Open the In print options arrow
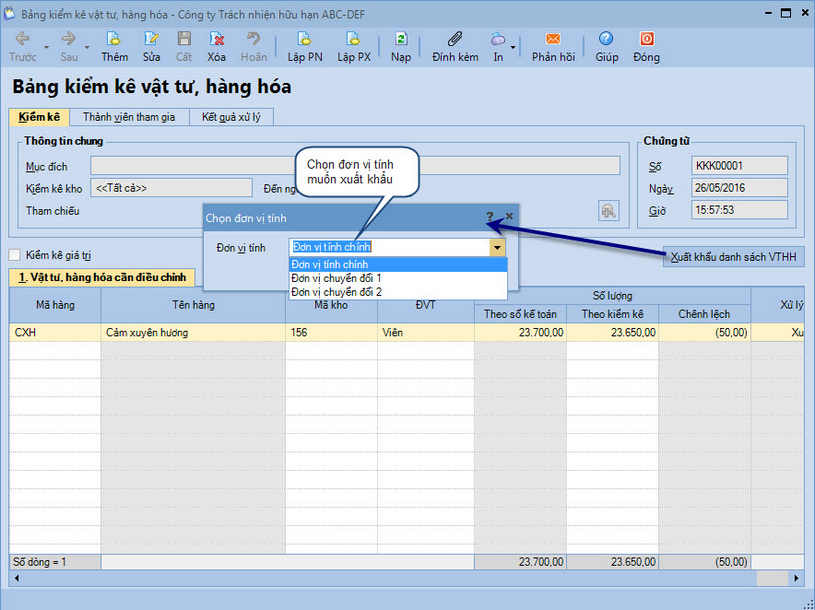 [x=513, y=47]
